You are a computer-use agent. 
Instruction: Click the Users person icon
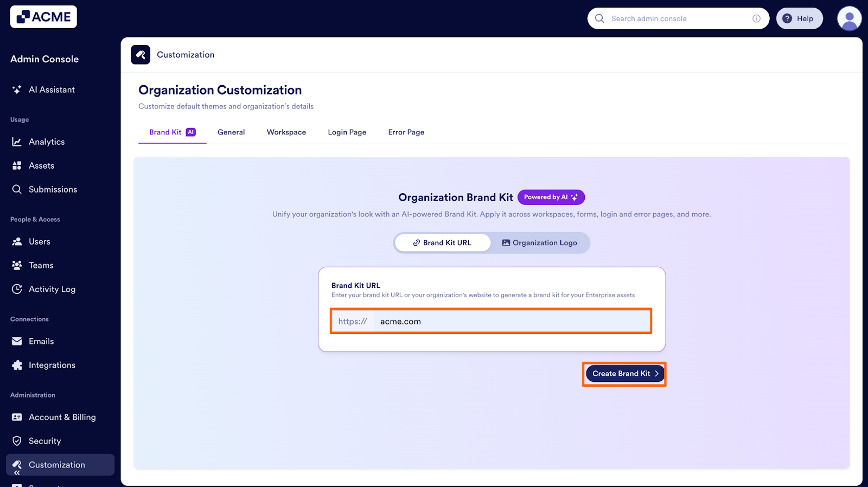point(17,241)
